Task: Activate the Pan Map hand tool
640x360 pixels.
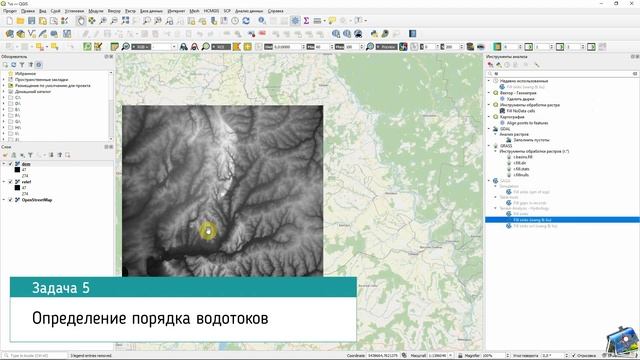Action: 81,21
